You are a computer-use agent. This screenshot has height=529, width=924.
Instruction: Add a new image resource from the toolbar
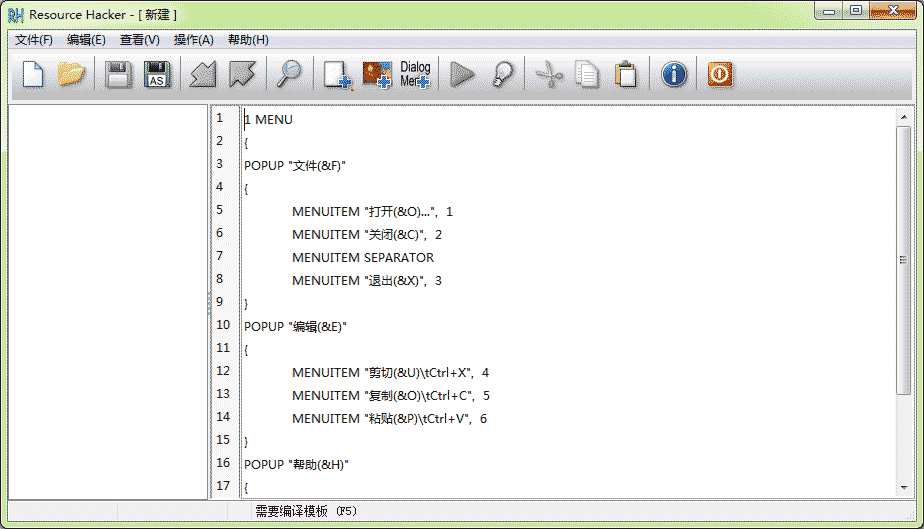[x=377, y=75]
